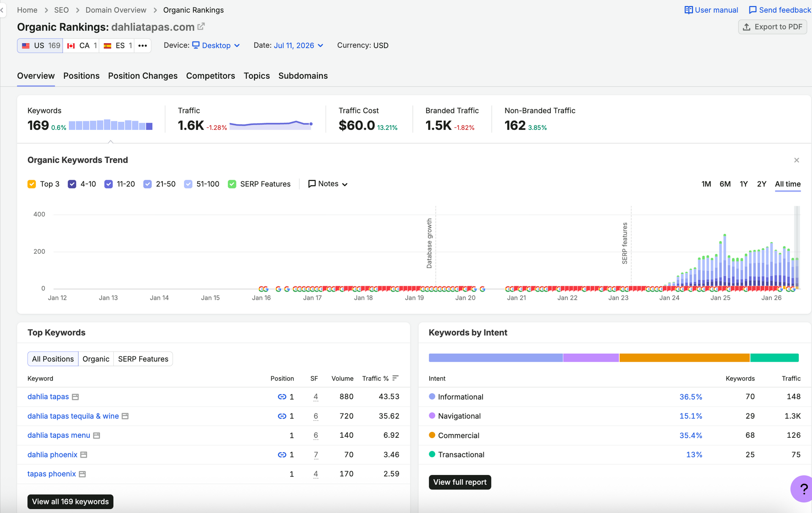Open the Device Desktop dropdown
812x513 pixels.
(x=216, y=45)
